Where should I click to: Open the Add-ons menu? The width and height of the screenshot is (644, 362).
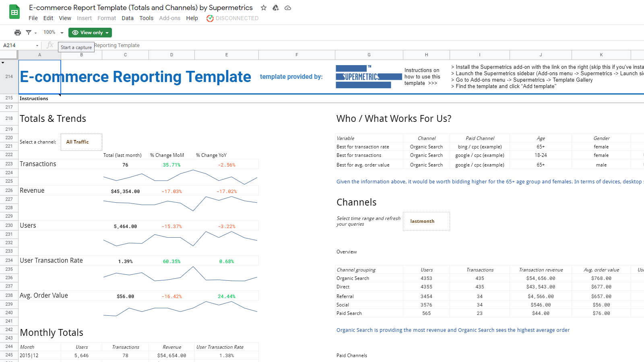[169, 18]
